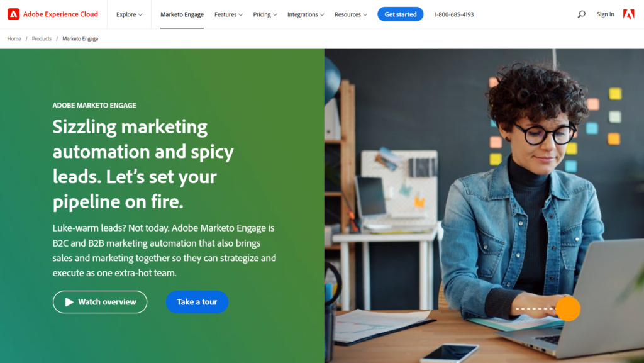
Task: Select the Marketo Engage nav tab
Action: click(182, 14)
